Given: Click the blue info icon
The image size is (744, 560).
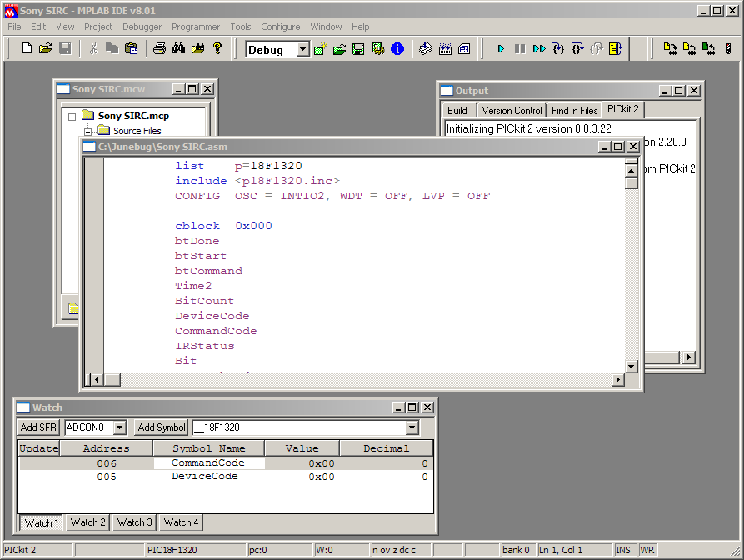Looking at the screenshot, I should point(397,49).
